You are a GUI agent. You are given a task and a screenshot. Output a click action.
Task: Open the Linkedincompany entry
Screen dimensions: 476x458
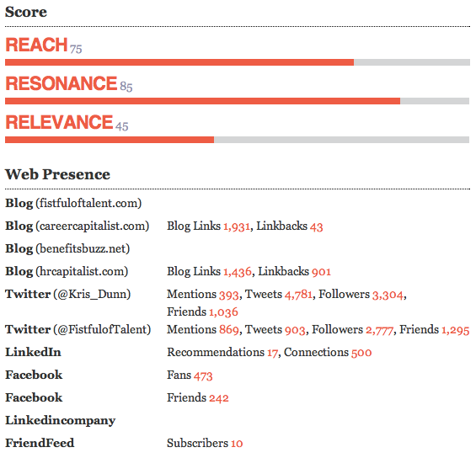(61, 421)
